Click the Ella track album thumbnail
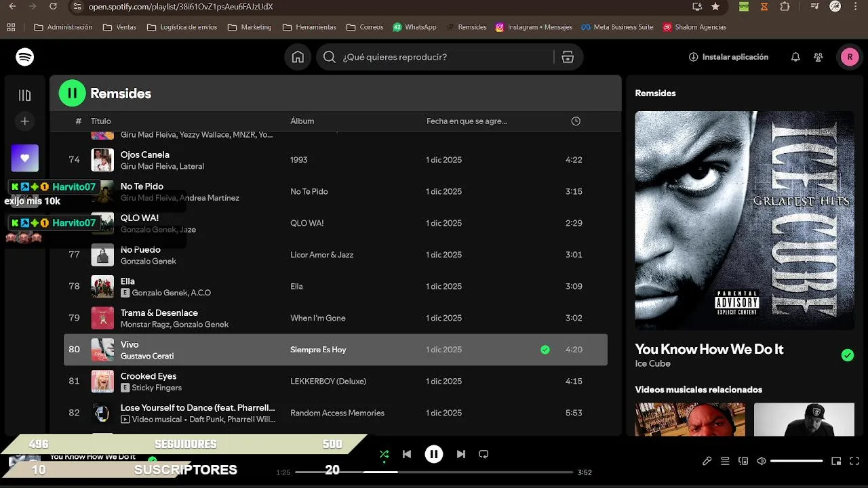Viewport: 868px width, 488px height. (102, 287)
